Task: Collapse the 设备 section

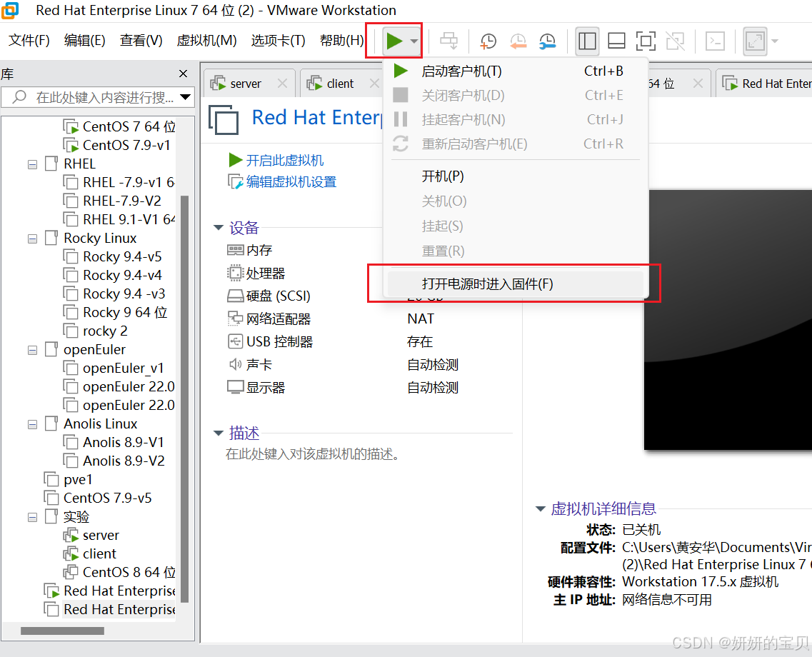Action: pos(219,228)
